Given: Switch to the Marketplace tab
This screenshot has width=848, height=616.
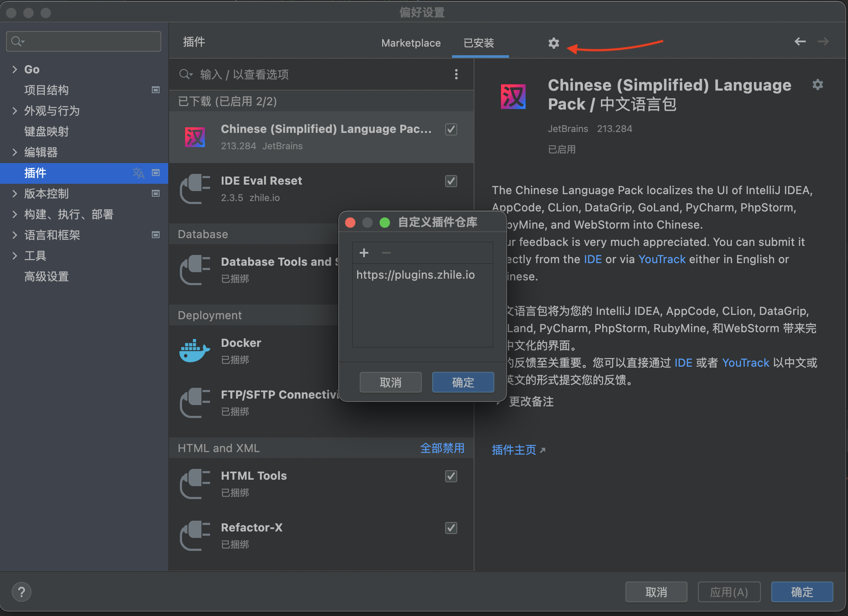Looking at the screenshot, I should pyautogui.click(x=411, y=43).
